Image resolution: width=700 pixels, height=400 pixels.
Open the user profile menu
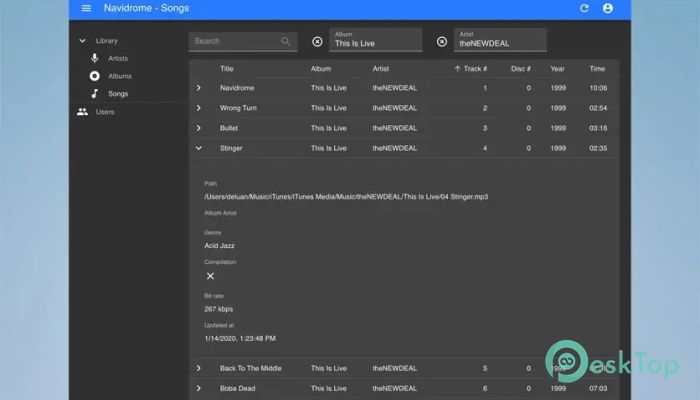(608, 8)
